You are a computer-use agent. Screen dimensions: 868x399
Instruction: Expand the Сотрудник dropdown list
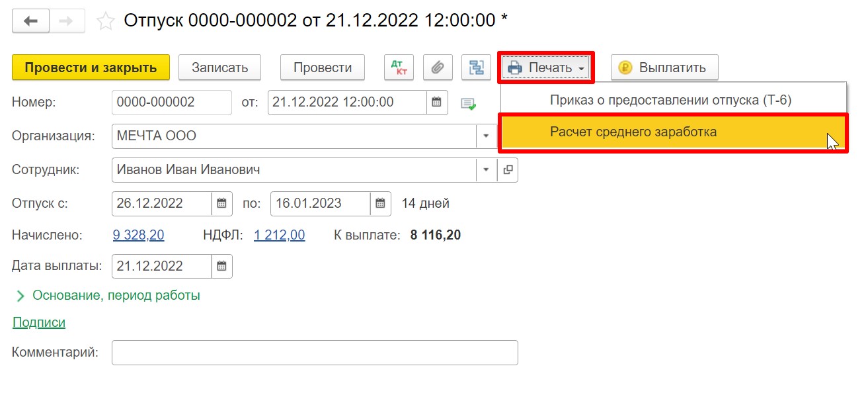[486, 169]
